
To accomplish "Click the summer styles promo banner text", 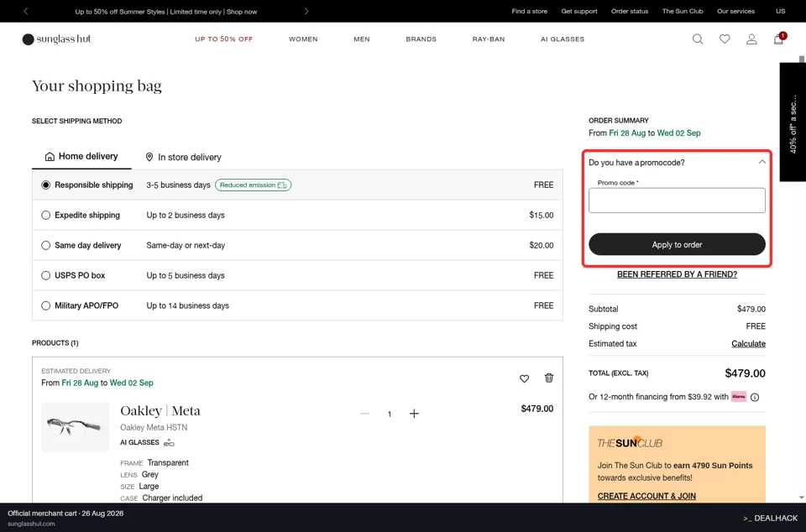I will click(x=166, y=11).
